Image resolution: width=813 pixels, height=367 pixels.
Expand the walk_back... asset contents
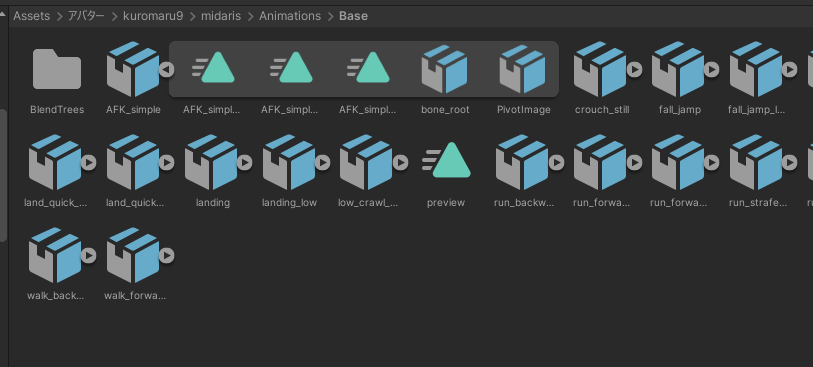[x=89, y=256]
